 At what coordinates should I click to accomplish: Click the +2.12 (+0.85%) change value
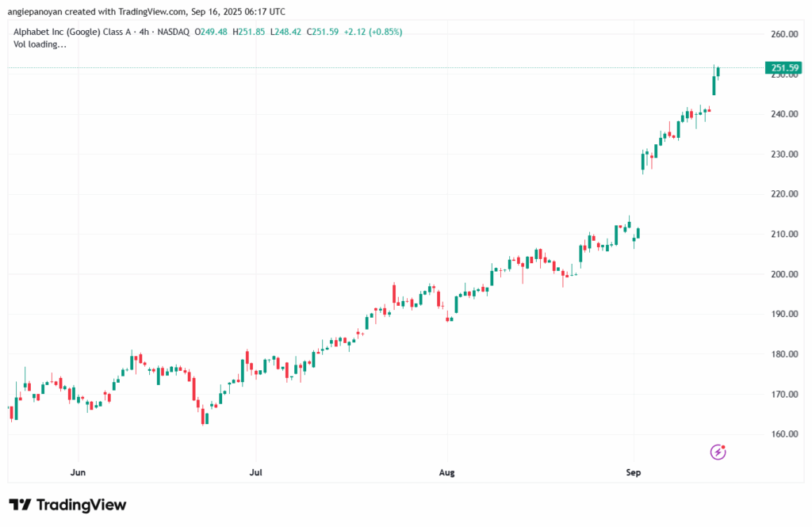tap(372, 32)
